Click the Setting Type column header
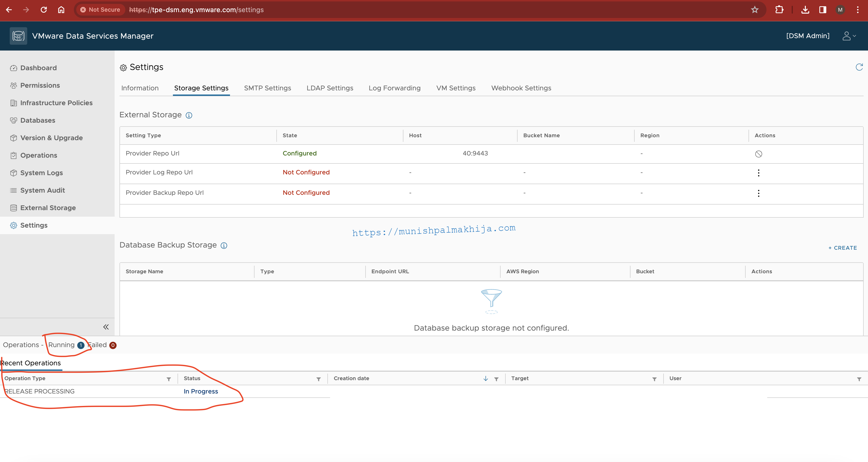 143,136
